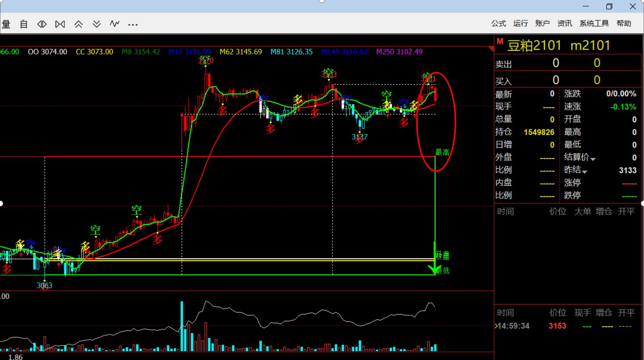The image size is (644, 360).
Task: Open the 帮助 menu
Action: tap(624, 23)
